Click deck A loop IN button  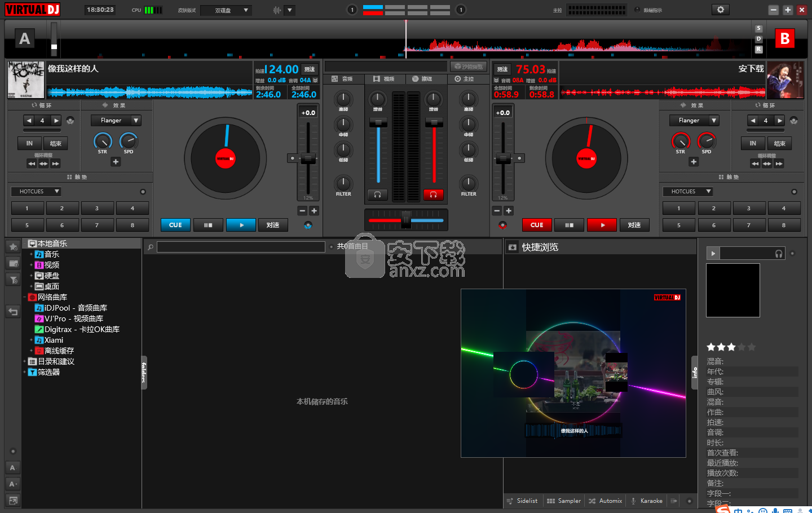pos(29,143)
